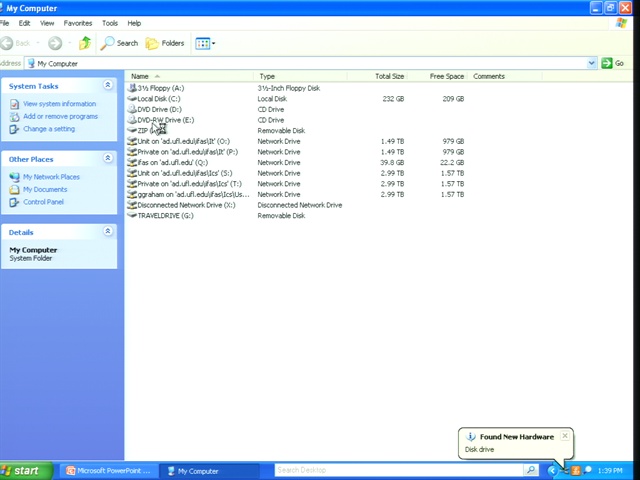Open the Search toolbar button
The width and height of the screenshot is (640, 480).
(x=119, y=43)
